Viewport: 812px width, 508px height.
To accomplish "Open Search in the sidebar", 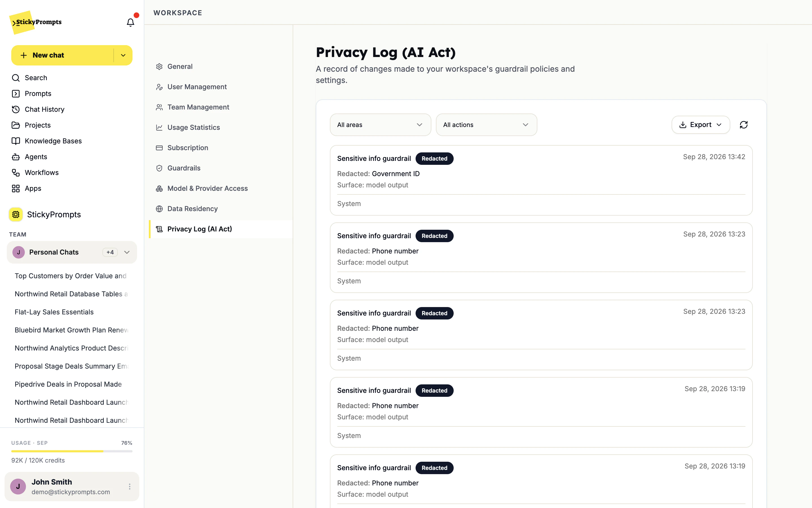I will (x=29, y=78).
